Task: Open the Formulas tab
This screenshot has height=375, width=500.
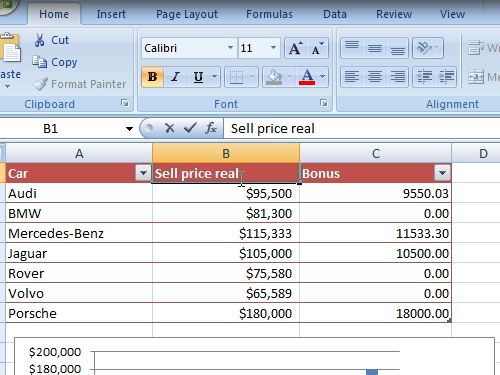Action: [x=269, y=14]
